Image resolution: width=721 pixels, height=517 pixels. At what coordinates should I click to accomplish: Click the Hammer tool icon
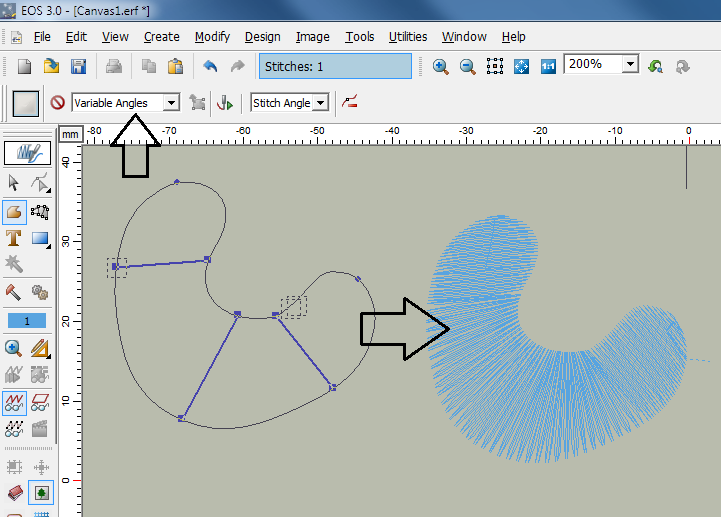pyautogui.click(x=13, y=292)
